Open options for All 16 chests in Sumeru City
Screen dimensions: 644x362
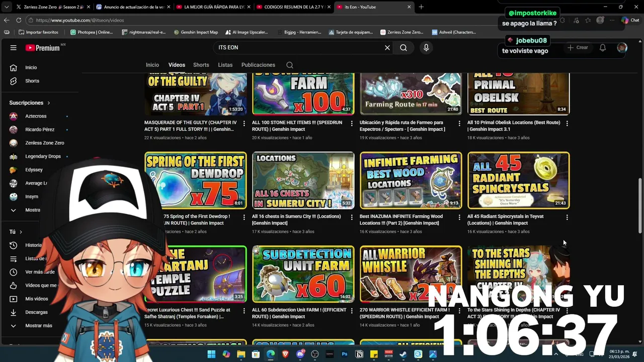[x=352, y=217]
